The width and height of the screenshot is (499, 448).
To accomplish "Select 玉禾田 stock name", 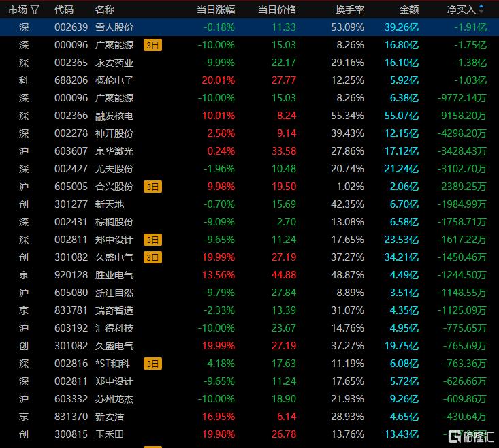I will tap(110, 434).
